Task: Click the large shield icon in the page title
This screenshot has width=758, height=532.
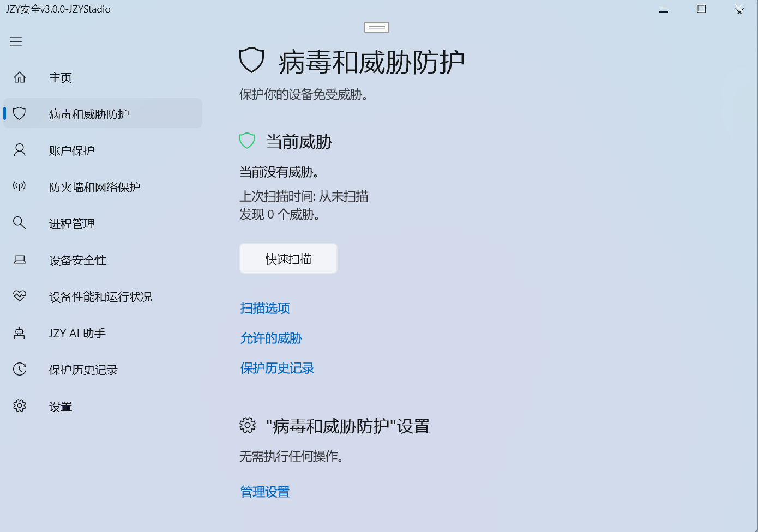Action: 252,60
